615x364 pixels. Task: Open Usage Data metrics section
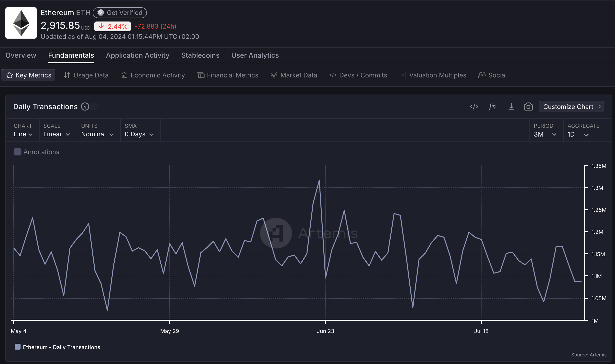click(x=86, y=75)
